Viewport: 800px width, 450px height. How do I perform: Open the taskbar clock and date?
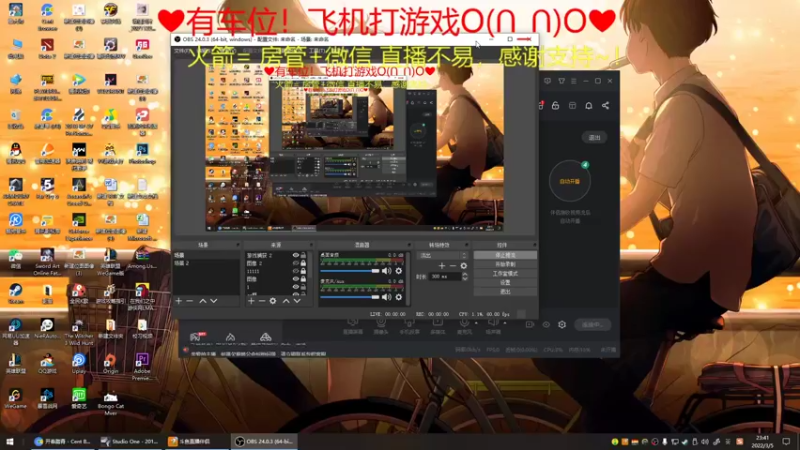(x=762, y=441)
